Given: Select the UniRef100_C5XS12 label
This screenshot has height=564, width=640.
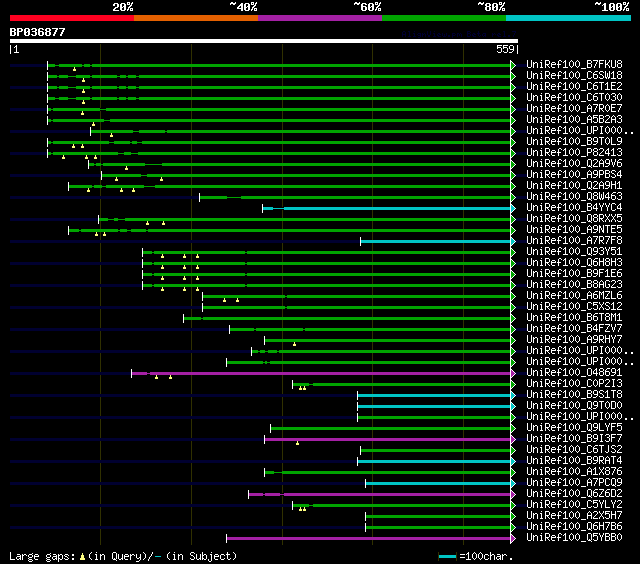Looking at the screenshot, I should pos(574,307).
